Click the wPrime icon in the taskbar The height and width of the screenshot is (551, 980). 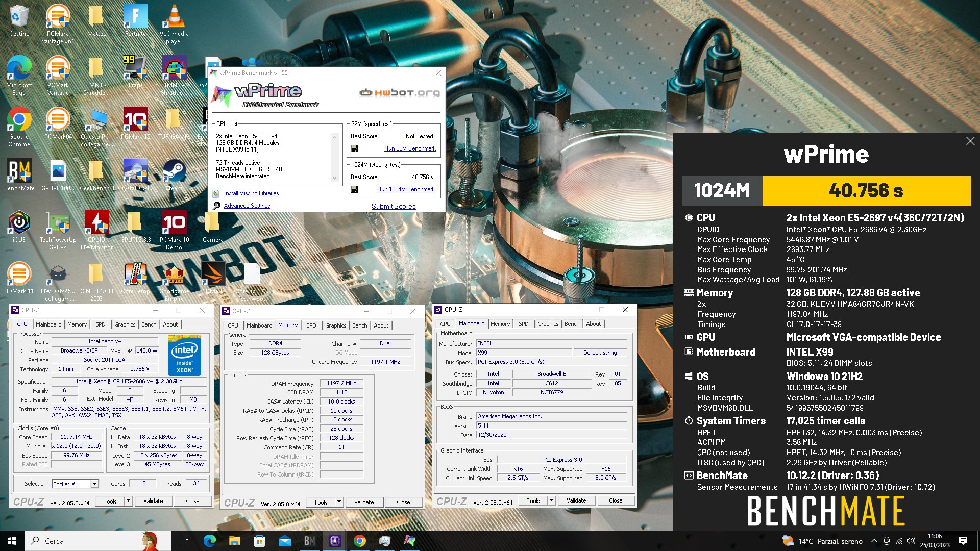[x=409, y=541]
